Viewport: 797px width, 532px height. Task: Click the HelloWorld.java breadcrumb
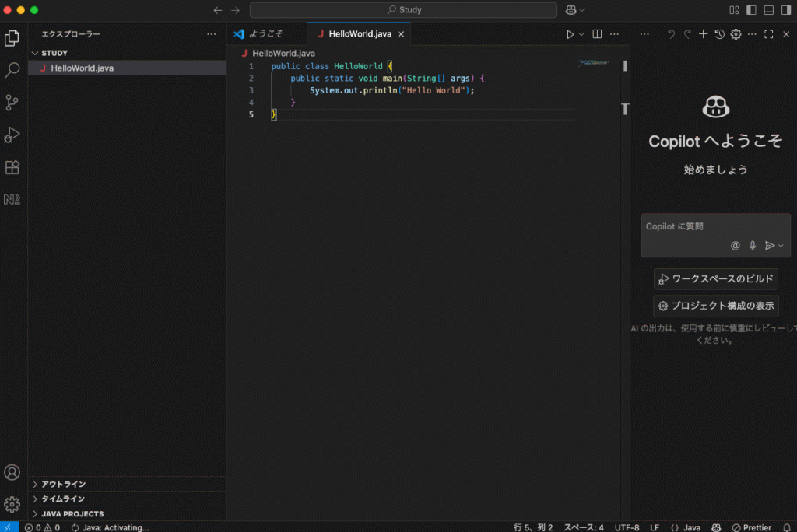[283, 54]
